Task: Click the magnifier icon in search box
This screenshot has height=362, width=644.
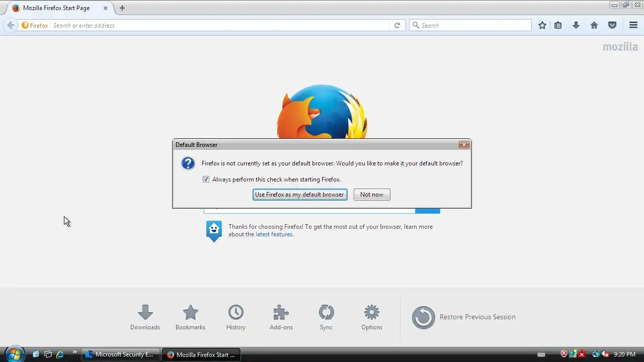Action: pos(416,25)
